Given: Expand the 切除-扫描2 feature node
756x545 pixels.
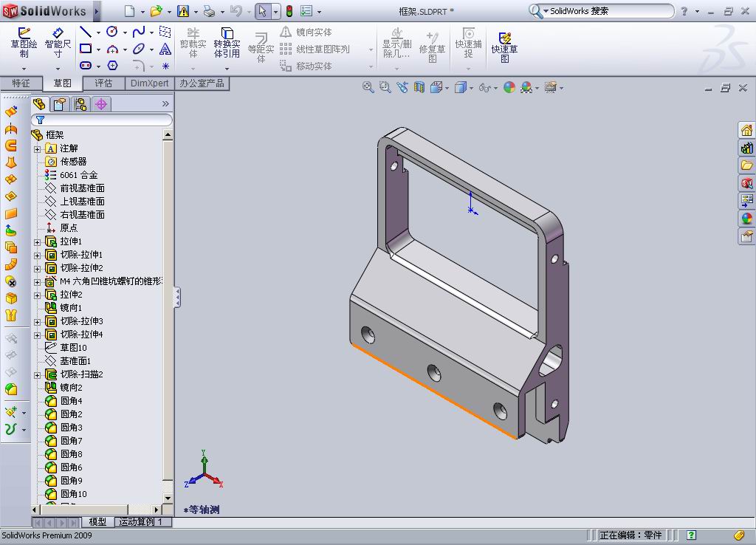Looking at the screenshot, I should [37, 374].
